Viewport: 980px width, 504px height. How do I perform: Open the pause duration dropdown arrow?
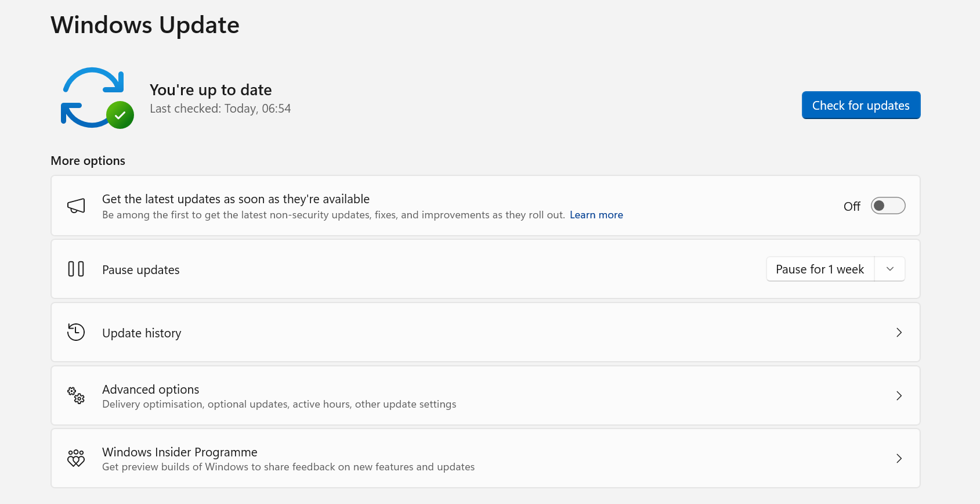coord(890,269)
